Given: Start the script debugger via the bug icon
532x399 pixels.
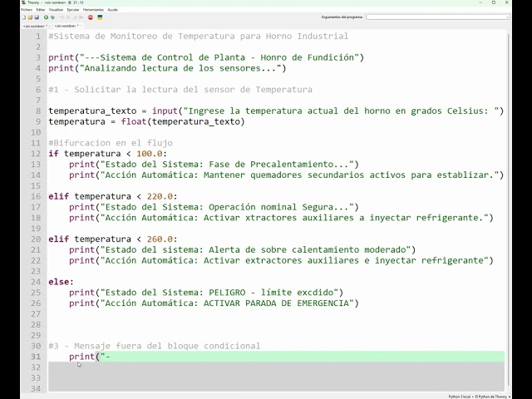Looking at the screenshot, I should pyautogui.click(x=52, y=17).
